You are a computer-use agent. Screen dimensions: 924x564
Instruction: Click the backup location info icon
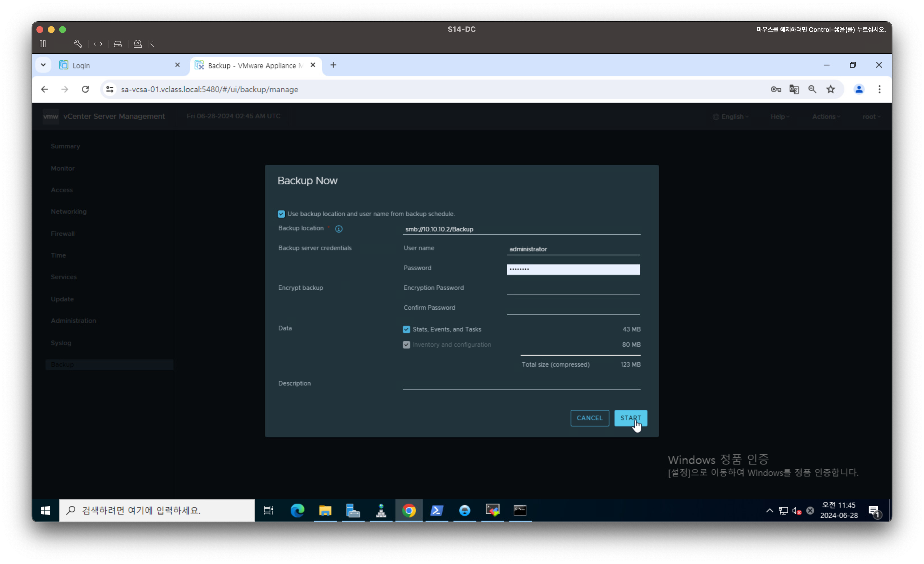(x=339, y=229)
